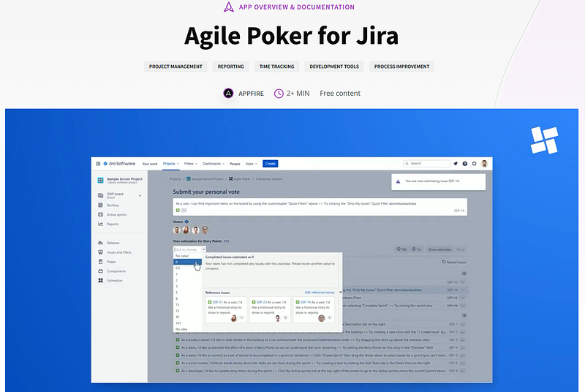Screen dimensions: 585x392
Task: Click the PROJECT MANAGEMENT tag
Action: coord(175,67)
